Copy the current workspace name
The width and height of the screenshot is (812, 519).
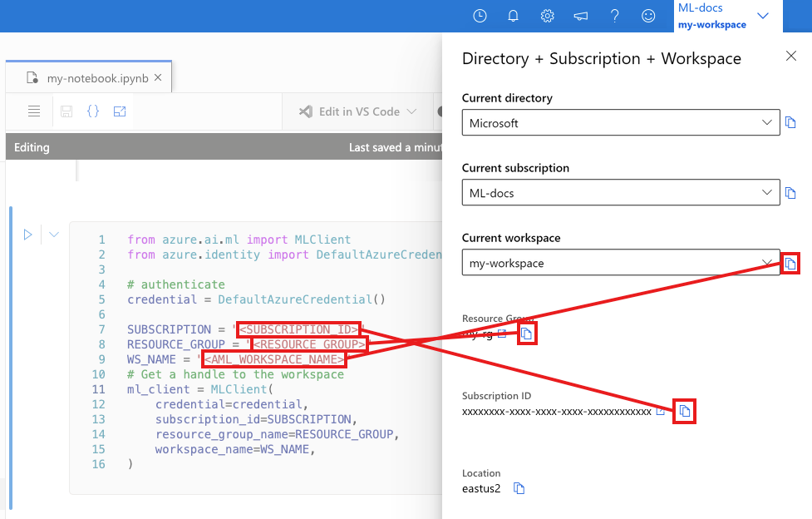click(x=790, y=263)
